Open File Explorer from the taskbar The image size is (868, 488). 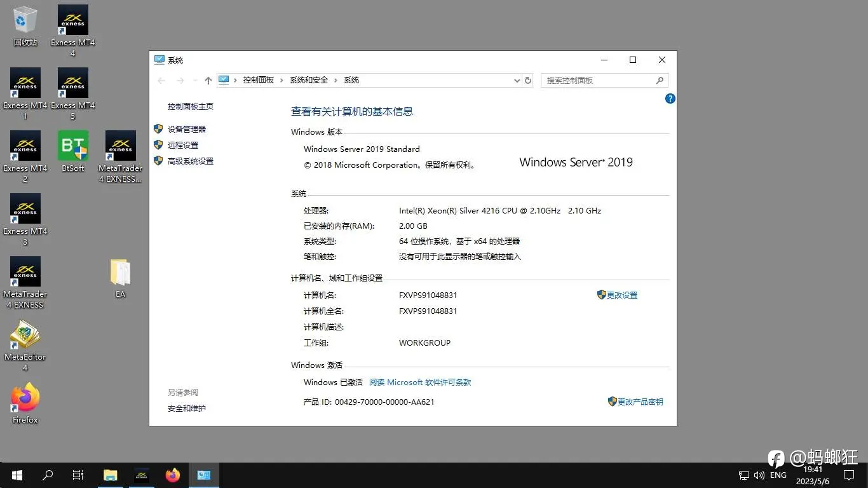(x=111, y=475)
